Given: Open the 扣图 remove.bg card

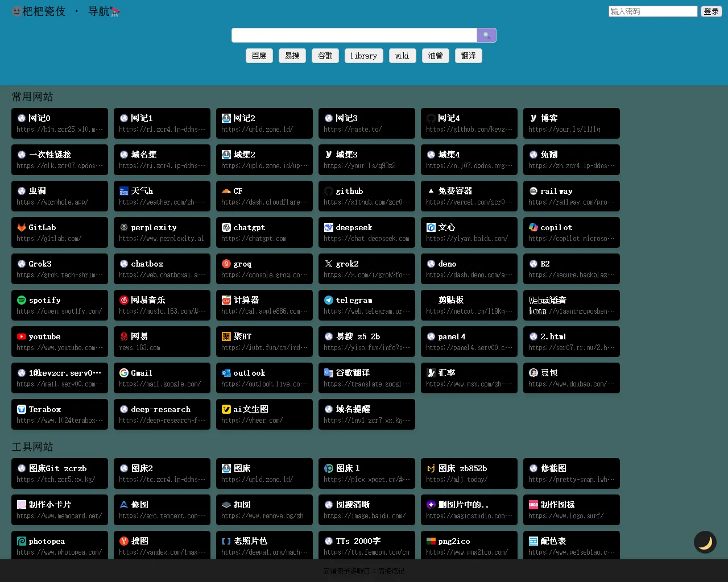Looking at the screenshot, I should (264, 510).
